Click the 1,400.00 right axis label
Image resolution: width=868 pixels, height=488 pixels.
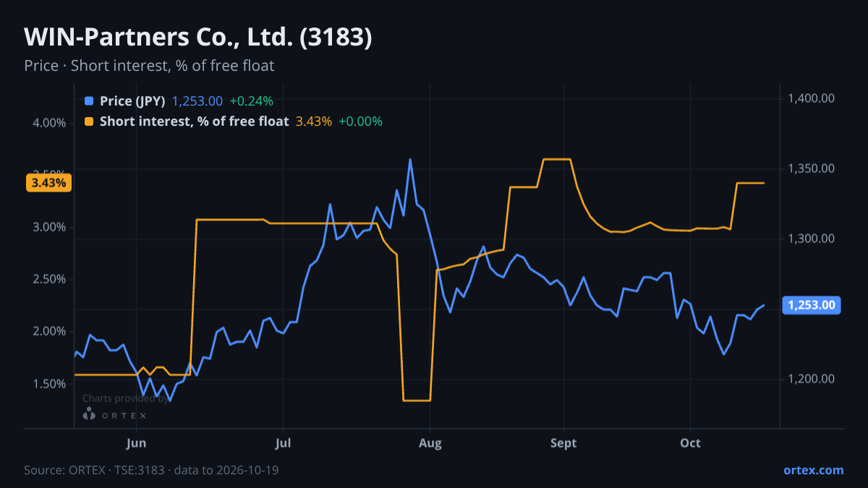point(813,98)
